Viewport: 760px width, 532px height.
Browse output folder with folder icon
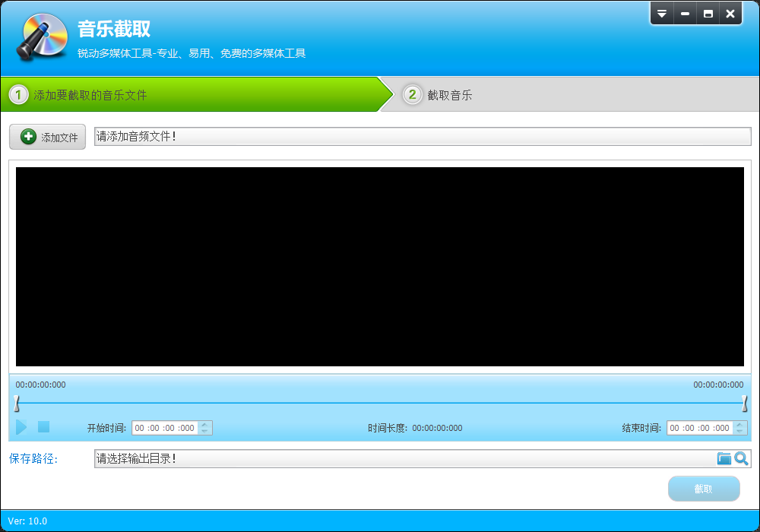click(x=724, y=458)
